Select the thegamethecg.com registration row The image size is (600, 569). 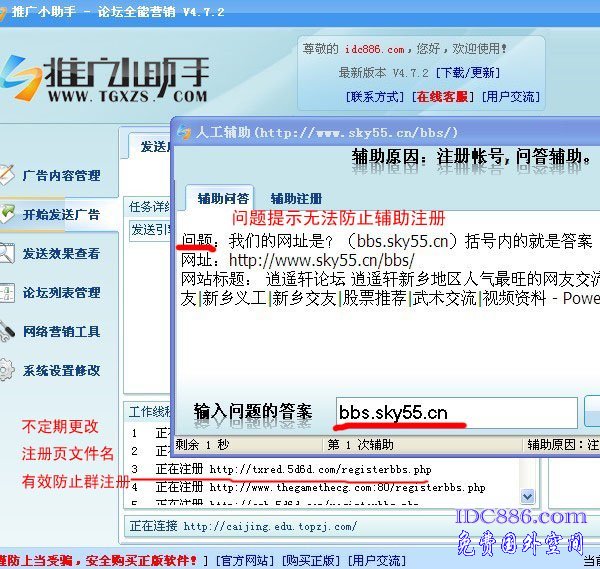(x=320, y=487)
